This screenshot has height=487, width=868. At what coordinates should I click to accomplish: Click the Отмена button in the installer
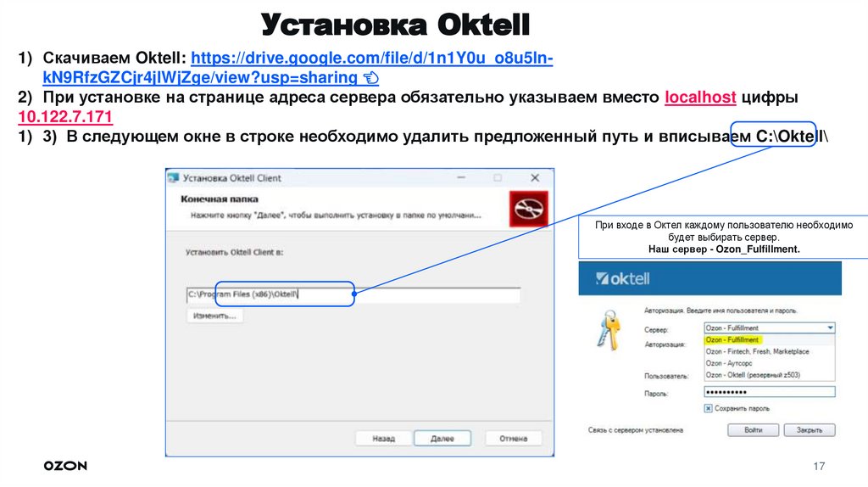(x=513, y=439)
